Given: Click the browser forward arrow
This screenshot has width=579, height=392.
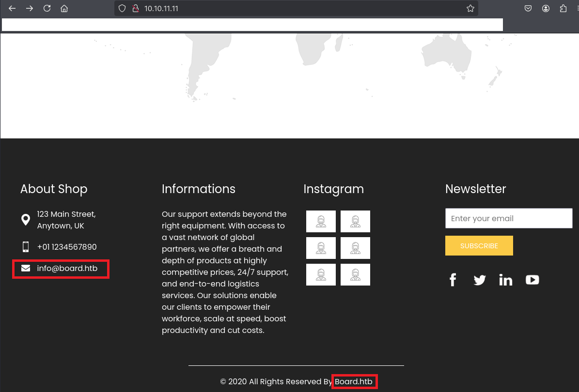Looking at the screenshot, I should click(x=30, y=8).
